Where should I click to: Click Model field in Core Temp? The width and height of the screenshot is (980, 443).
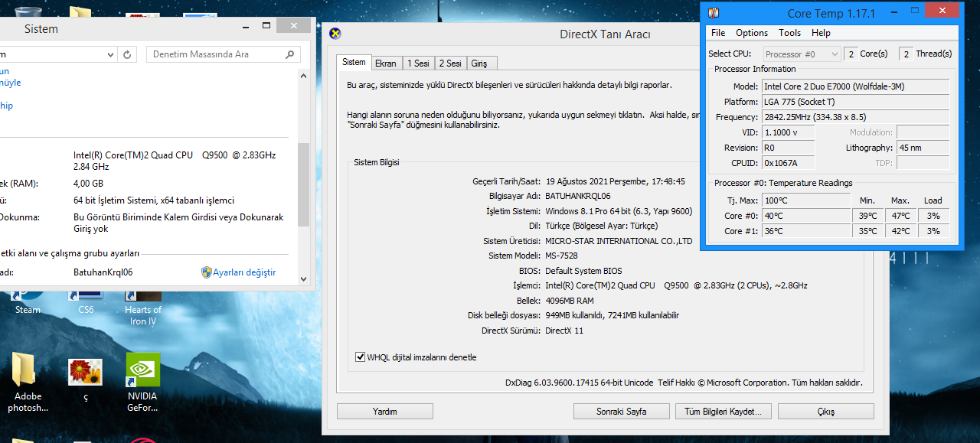(855, 86)
